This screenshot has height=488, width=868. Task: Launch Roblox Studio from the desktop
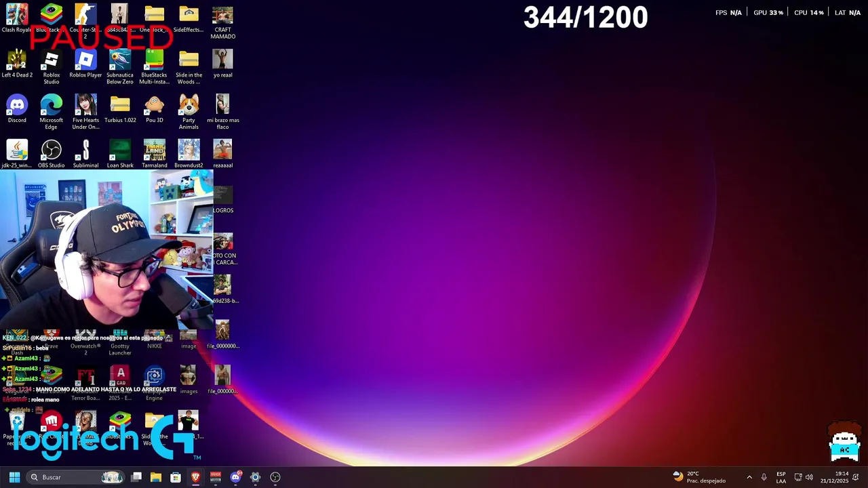[52, 67]
